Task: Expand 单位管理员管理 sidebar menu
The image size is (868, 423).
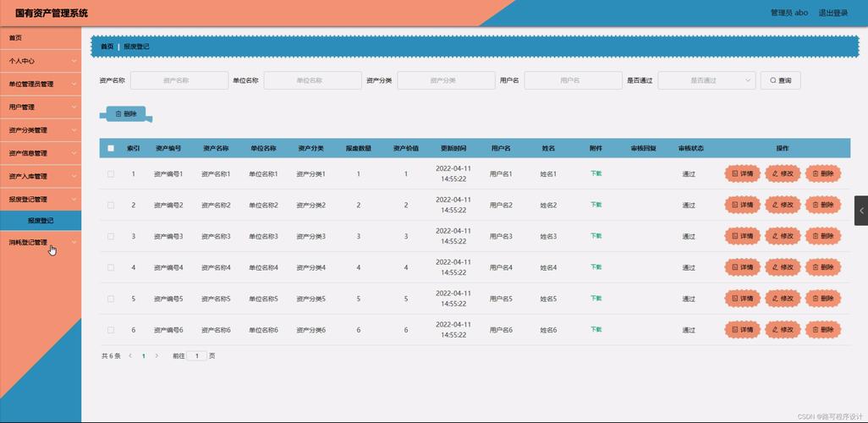Action: (x=41, y=84)
